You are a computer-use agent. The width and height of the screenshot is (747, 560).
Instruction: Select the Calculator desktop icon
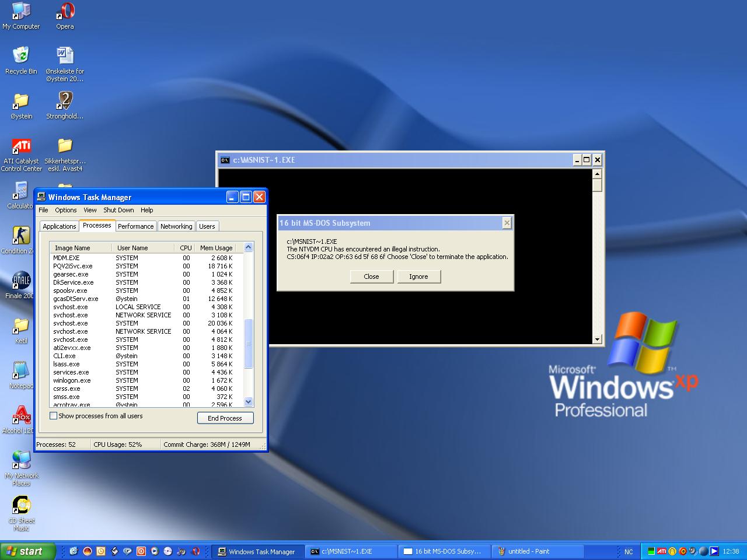point(21,195)
